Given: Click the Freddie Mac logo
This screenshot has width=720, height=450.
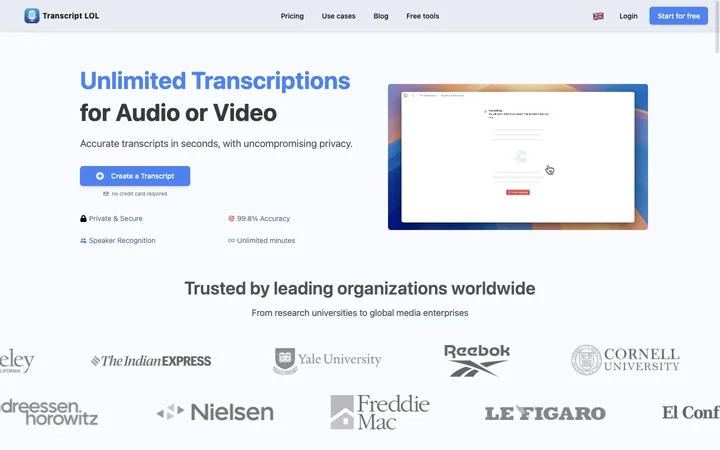Looking at the screenshot, I should pyautogui.click(x=380, y=412).
